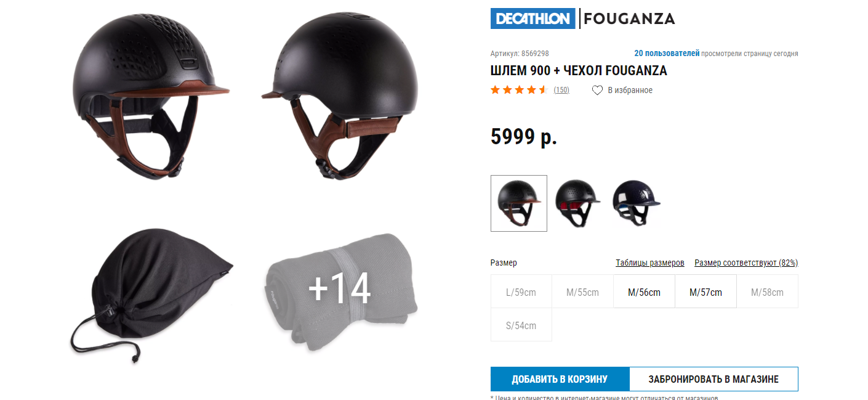Select the black-brown helmet color swatch
This screenshot has height=400, width=868.
(519, 203)
